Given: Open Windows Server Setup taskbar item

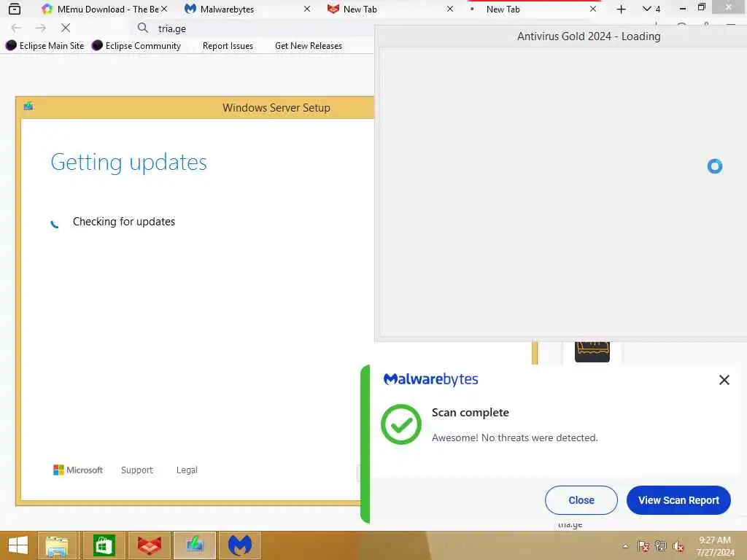Looking at the screenshot, I should click(195, 545).
